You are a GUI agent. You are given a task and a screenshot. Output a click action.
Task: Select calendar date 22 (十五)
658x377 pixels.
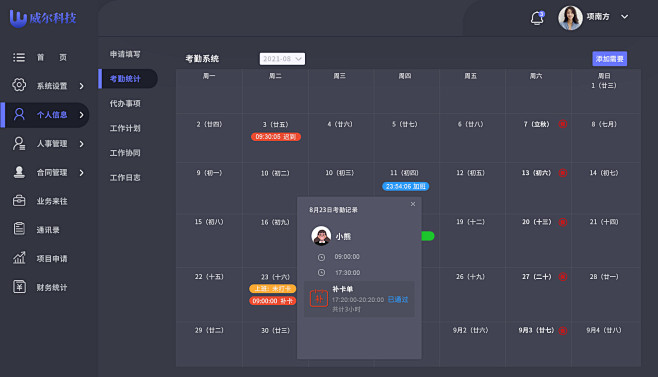click(209, 277)
